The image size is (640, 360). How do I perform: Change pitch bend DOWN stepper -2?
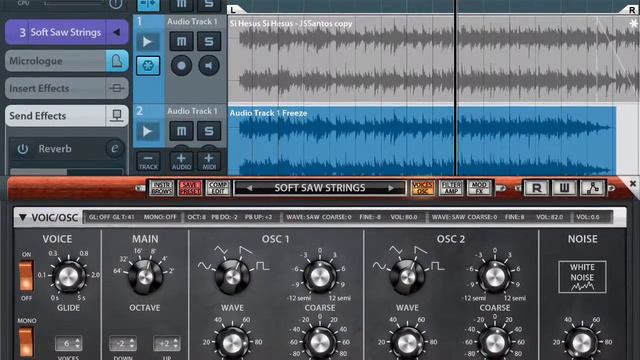pos(123,343)
